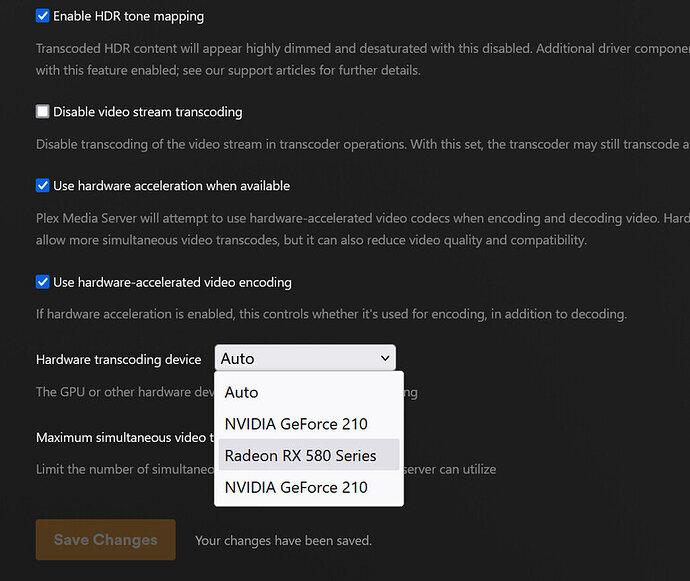Click the "Hardware transcoding device" field label
The width and height of the screenshot is (690, 581).
point(119,359)
